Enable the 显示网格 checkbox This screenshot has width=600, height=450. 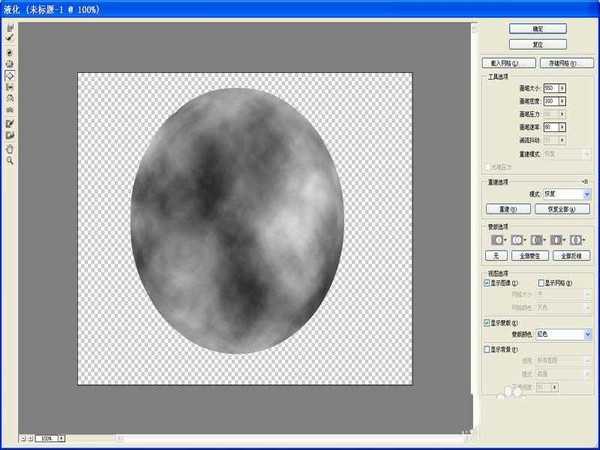pos(542,283)
